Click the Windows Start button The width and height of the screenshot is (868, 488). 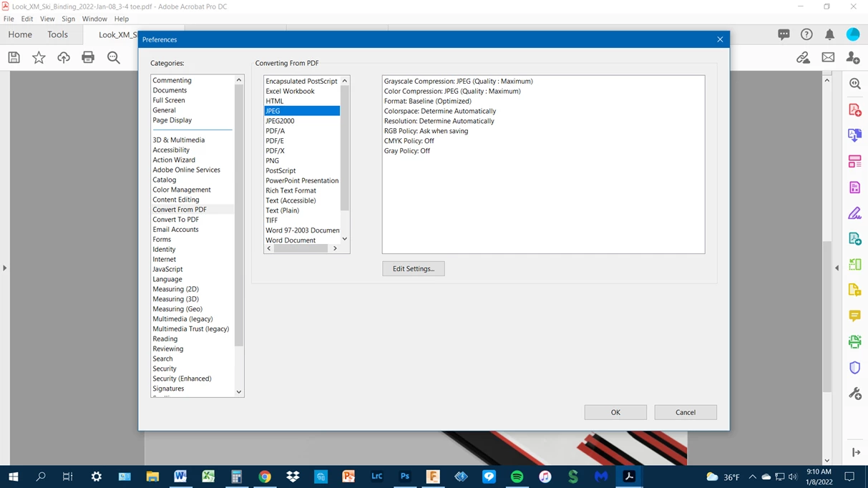(x=13, y=477)
